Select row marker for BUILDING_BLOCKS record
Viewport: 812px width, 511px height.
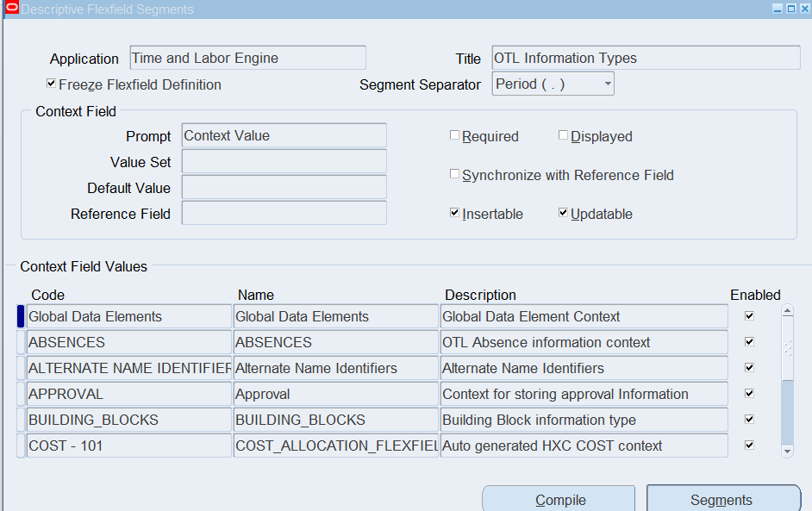[x=21, y=420]
